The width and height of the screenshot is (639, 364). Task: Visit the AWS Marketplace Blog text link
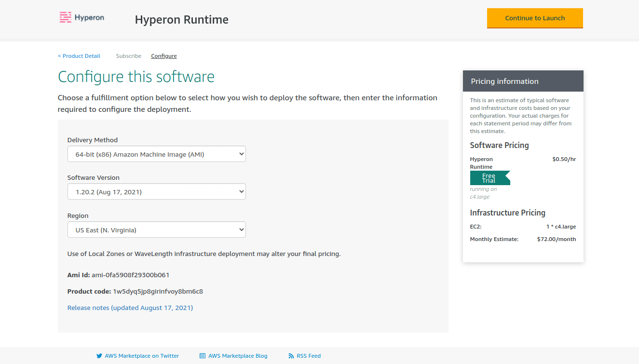(x=238, y=356)
